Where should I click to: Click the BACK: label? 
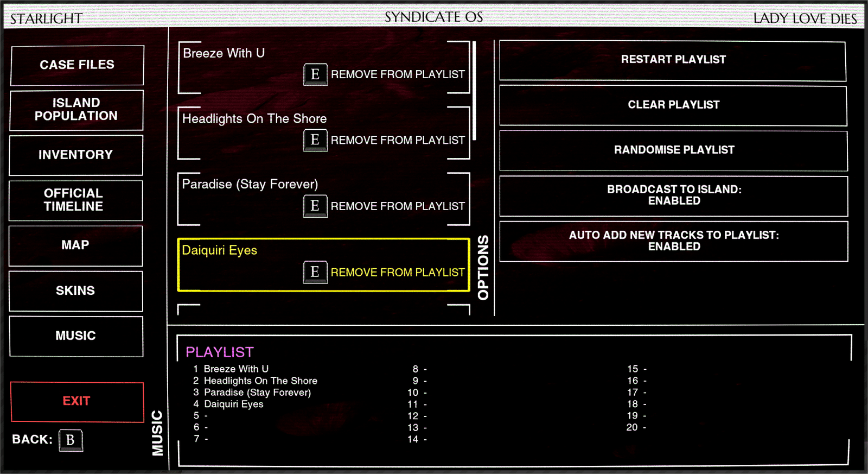click(x=33, y=439)
